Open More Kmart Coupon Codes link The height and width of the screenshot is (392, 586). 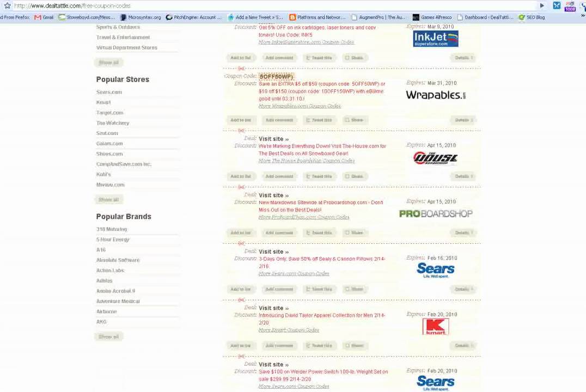coord(289,330)
